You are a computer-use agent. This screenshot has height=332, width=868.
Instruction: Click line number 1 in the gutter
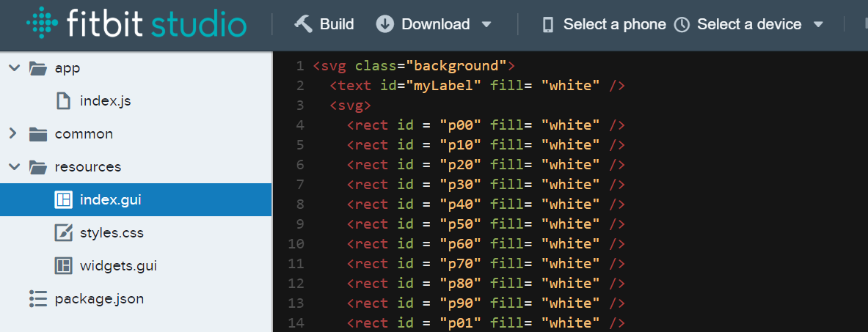300,67
